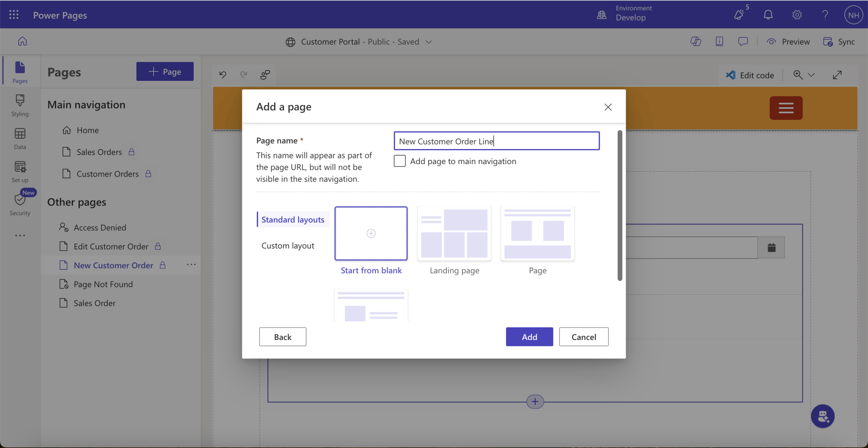Open the notifications bell icon

pyautogui.click(x=768, y=15)
